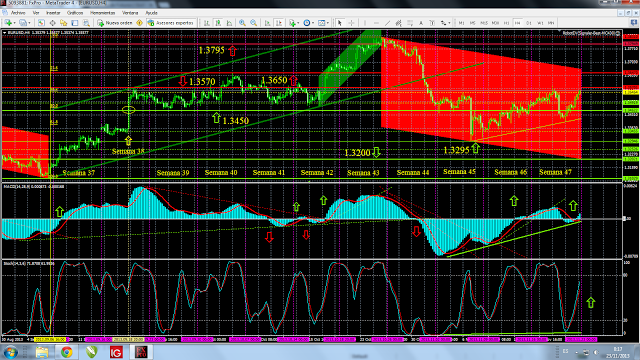The image size is (640, 360).
Task: Select the horizontal line drawing tool
Action: (376, 23)
